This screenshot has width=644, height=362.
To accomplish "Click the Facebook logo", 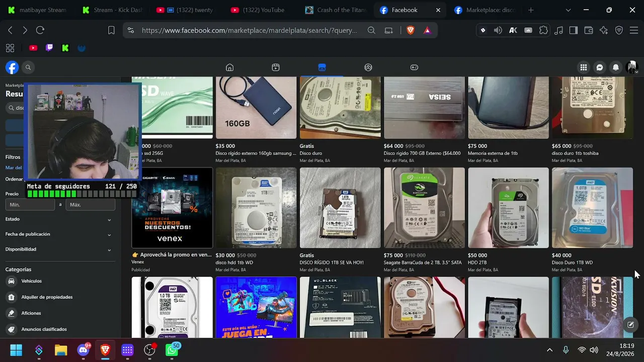I will point(12,67).
